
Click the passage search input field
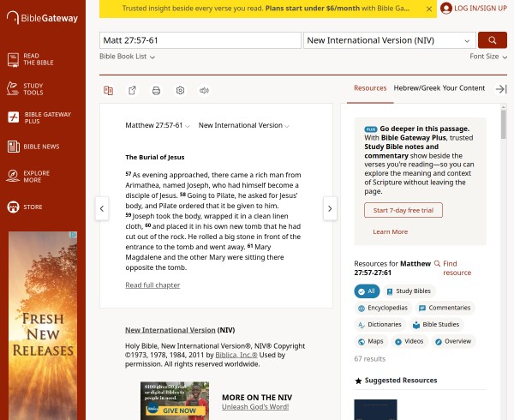(x=200, y=40)
